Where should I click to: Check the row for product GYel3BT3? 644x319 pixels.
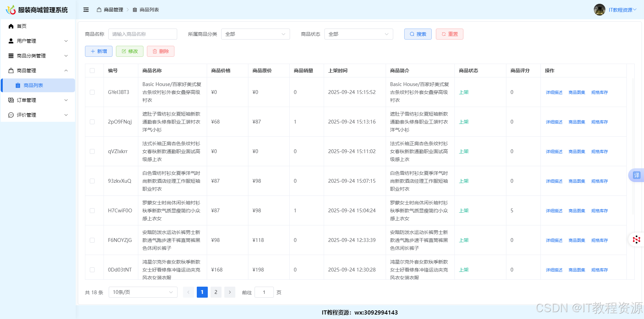click(x=92, y=92)
